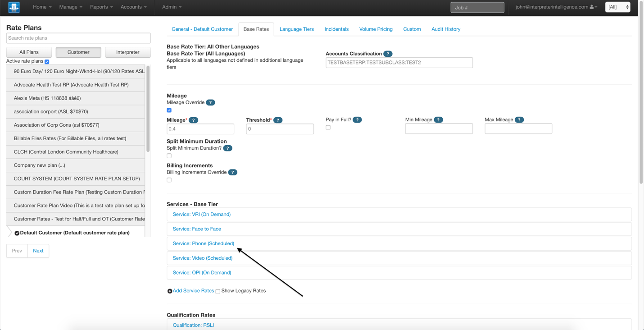Click the plus icon beside Add Service Rates
Screen dimensions: 644x330
pos(170,291)
